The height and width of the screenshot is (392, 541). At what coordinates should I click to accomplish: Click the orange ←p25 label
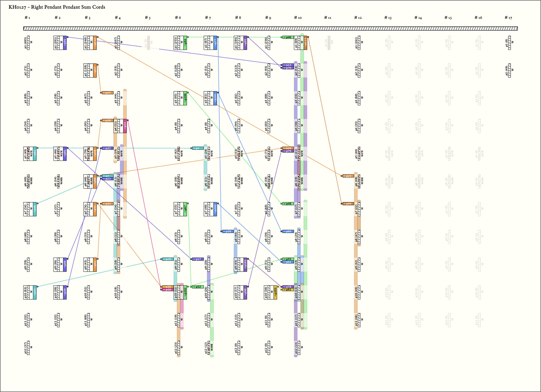(108, 93)
